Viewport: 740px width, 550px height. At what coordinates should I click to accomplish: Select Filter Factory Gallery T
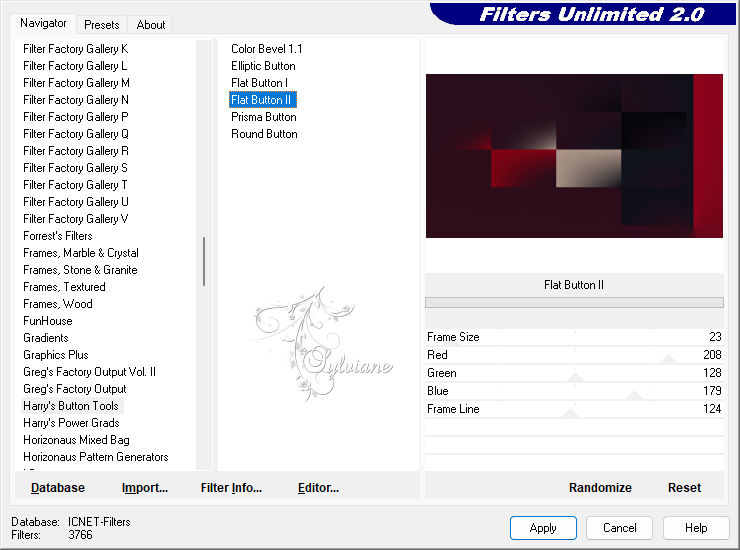(75, 185)
